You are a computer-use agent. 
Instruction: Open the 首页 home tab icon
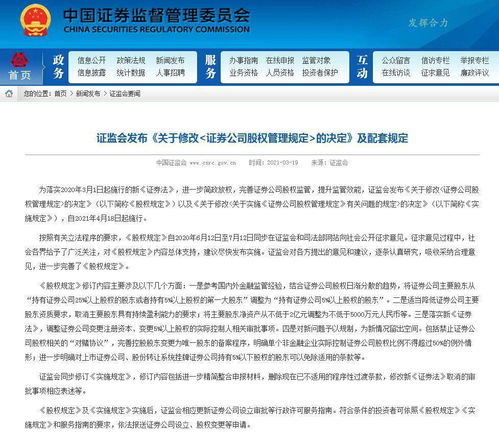[x=20, y=67]
